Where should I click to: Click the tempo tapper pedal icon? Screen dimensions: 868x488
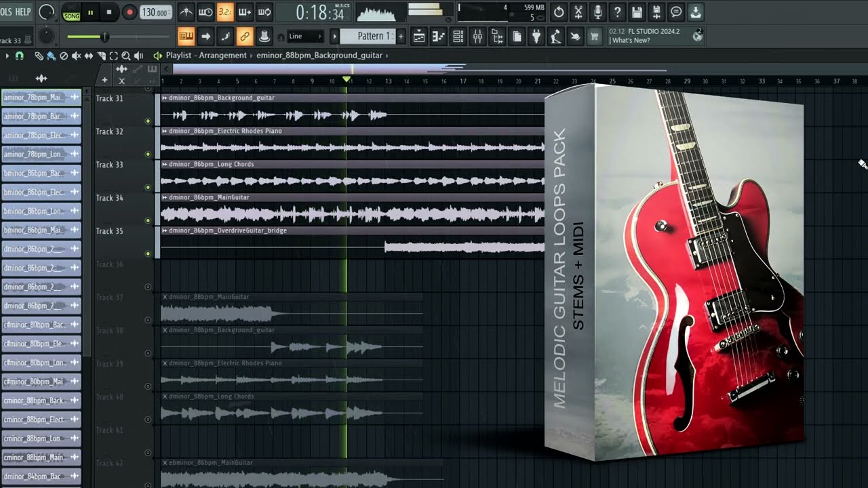(556, 37)
